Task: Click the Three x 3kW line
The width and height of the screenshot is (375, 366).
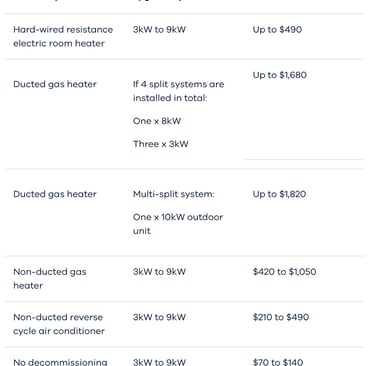Action: coord(161,144)
